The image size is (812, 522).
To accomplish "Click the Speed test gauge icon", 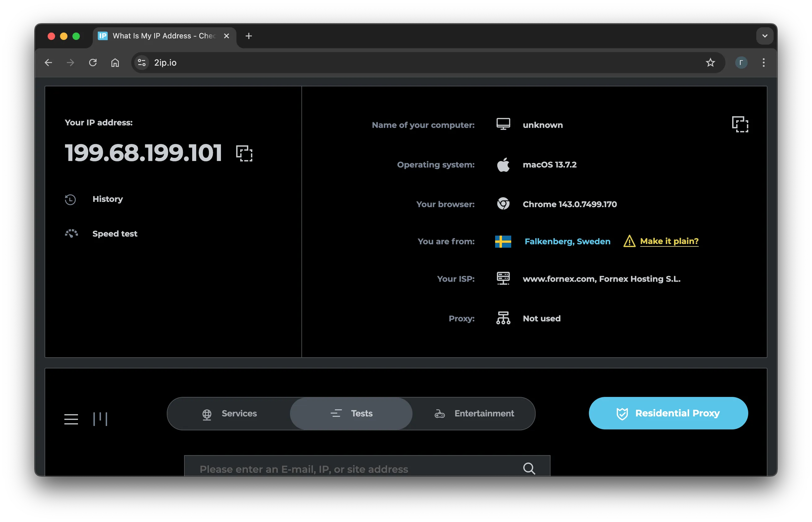I will [71, 233].
